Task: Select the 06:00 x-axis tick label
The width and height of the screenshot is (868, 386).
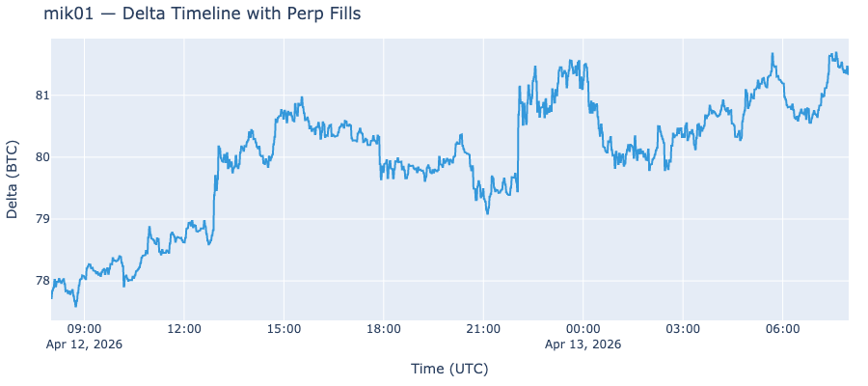Action: 782,329
